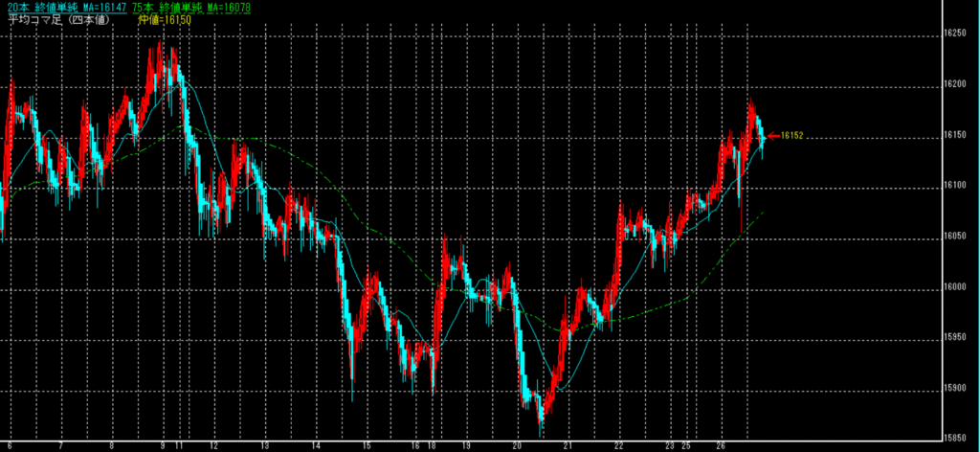Select date 20 on the time axis

pyautogui.click(x=518, y=446)
